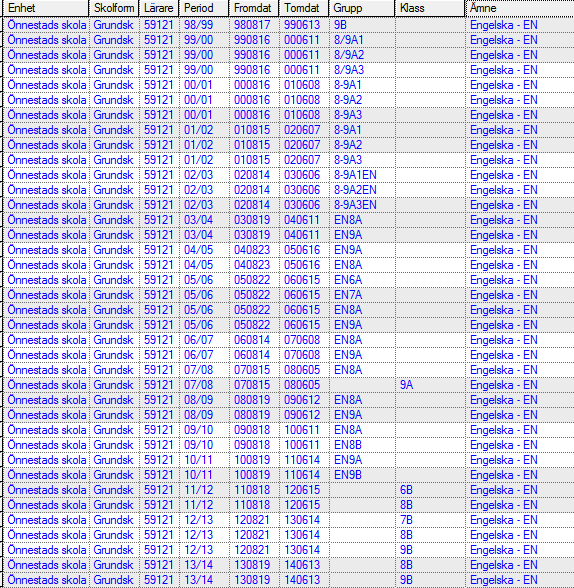Sort by the Ämne column header

tap(520, 8)
